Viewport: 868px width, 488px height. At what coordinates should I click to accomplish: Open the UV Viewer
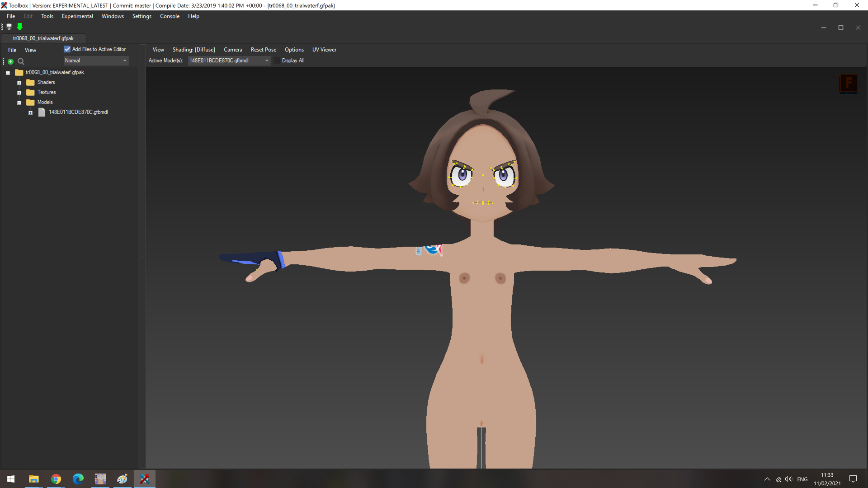pos(324,50)
